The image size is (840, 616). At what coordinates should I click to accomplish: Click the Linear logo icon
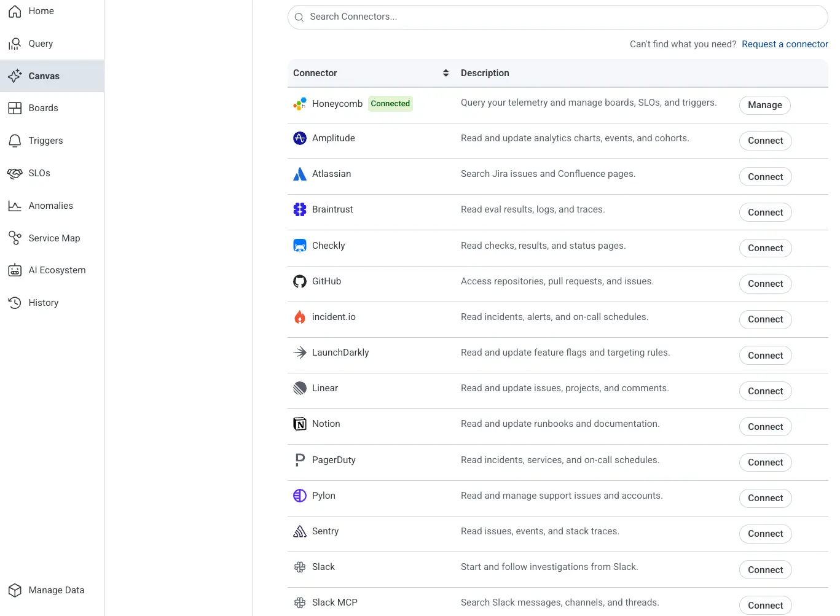pyautogui.click(x=300, y=388)
